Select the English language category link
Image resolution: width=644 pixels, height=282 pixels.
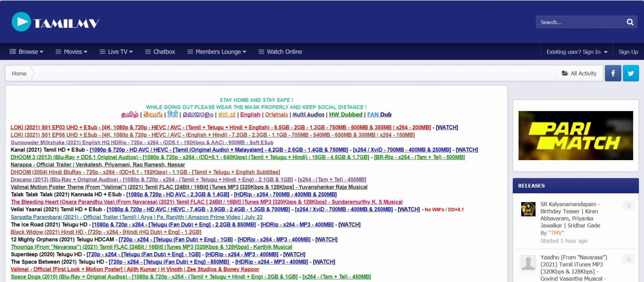coord(250,115)
